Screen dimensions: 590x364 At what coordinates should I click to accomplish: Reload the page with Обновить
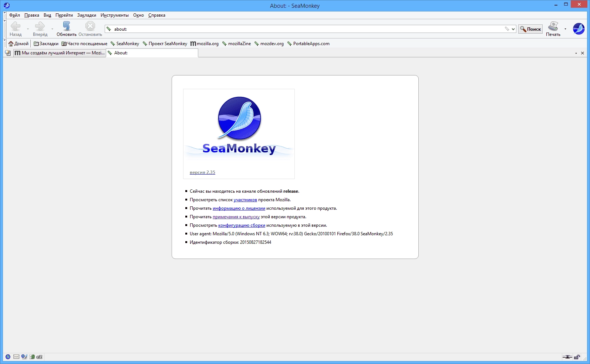pyautogui.click(x=67, y=29)
